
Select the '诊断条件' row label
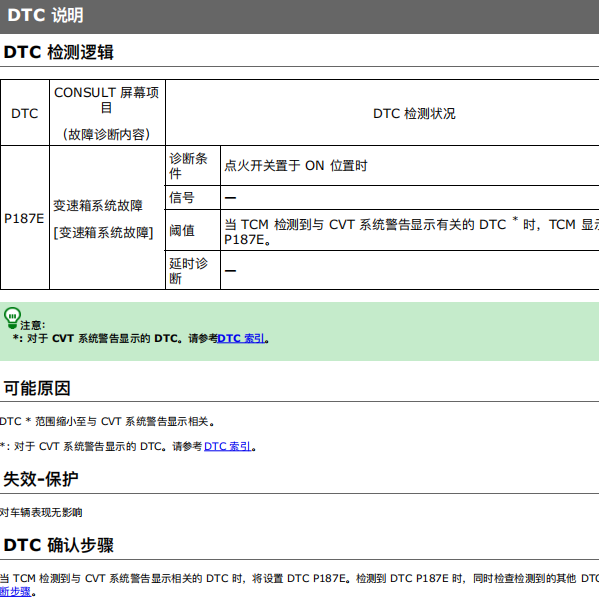[188, 166]
